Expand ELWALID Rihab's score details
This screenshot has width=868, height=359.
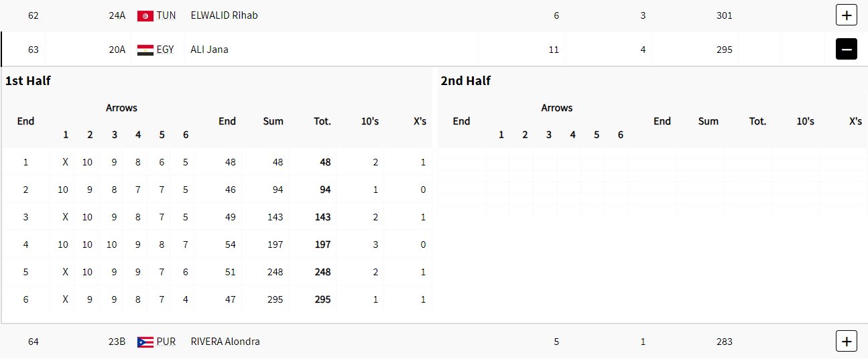point(846,15)
